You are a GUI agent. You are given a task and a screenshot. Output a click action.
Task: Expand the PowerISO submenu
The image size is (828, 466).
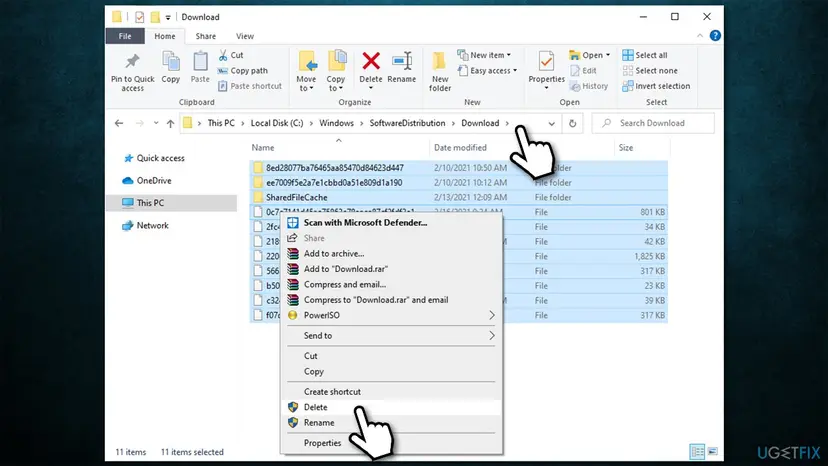tap(391, 315)
